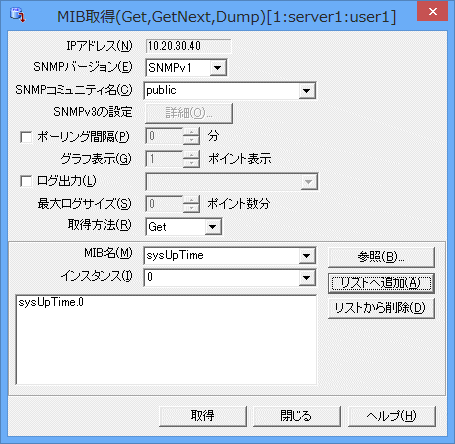
Task: Decrease the グラフ表示 spinner value
Action: [x=191, y=163]
